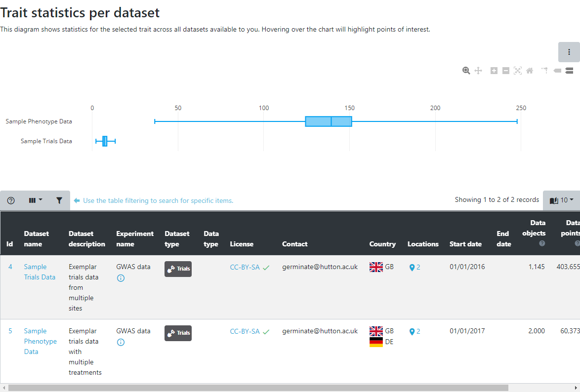Click the chart zoom in plus icon
580x392 pixels.
pyautogui.click(x=494, y=71)
